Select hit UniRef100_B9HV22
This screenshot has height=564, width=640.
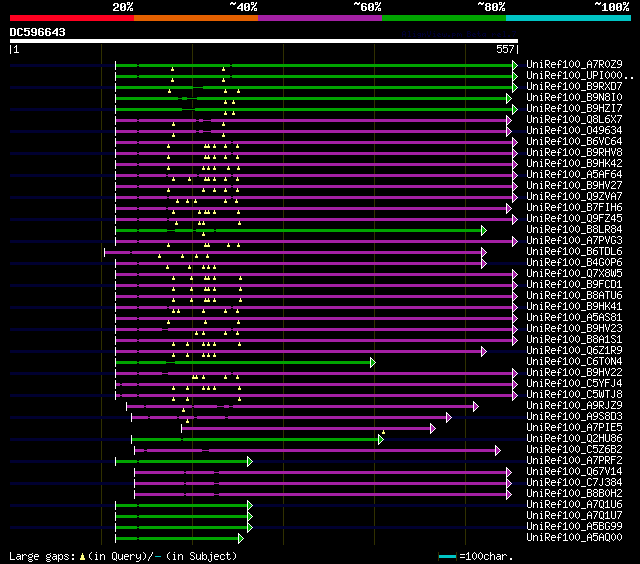pos(574,373)
